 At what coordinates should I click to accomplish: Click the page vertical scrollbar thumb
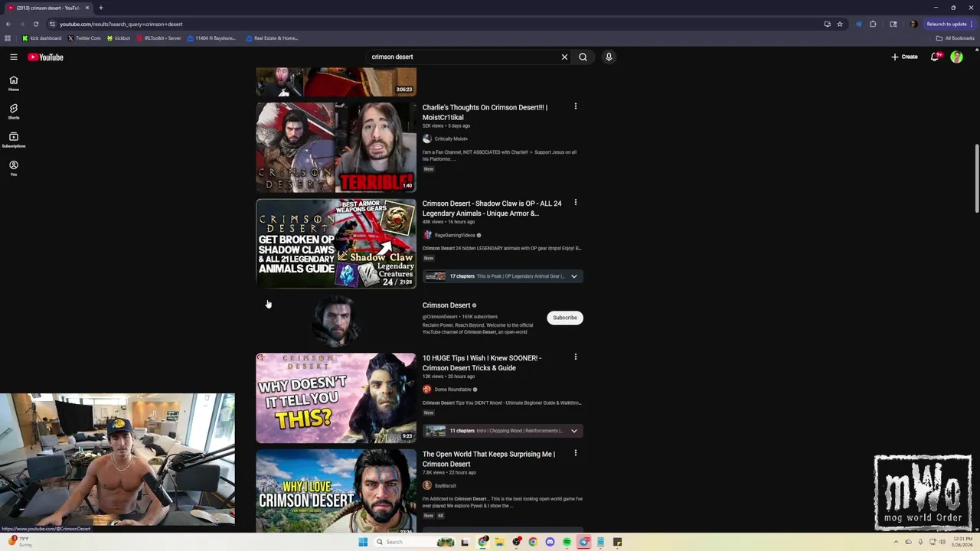point(976,178)
